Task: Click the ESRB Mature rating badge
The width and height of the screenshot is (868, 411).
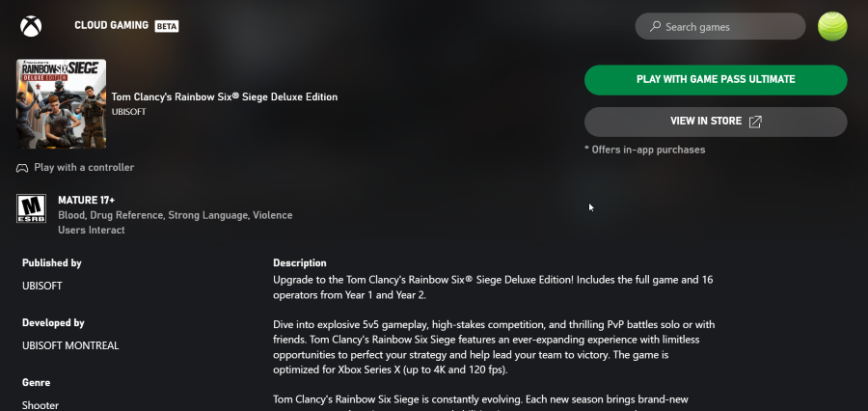Action: coord(31,207)
